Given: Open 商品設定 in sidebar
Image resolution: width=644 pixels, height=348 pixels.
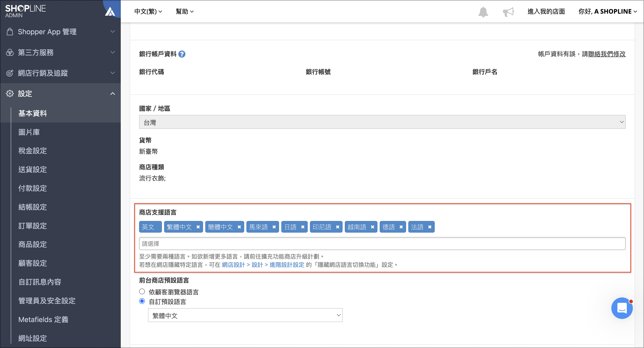Looking at the screenshot, I should 32,244.
